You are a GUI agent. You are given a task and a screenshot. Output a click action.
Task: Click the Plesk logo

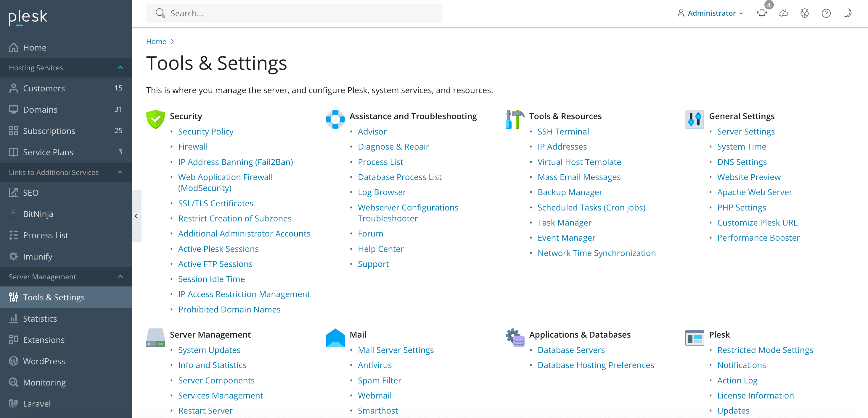28,17
